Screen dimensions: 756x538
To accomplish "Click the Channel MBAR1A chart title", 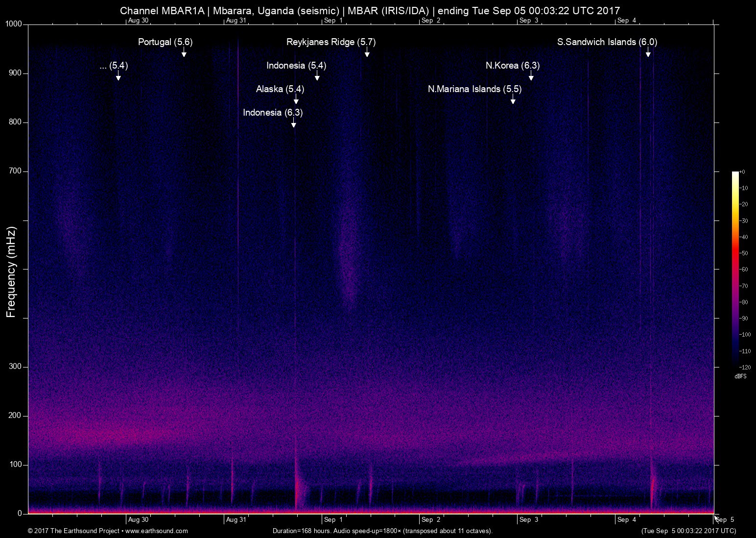I will (370, 10).
